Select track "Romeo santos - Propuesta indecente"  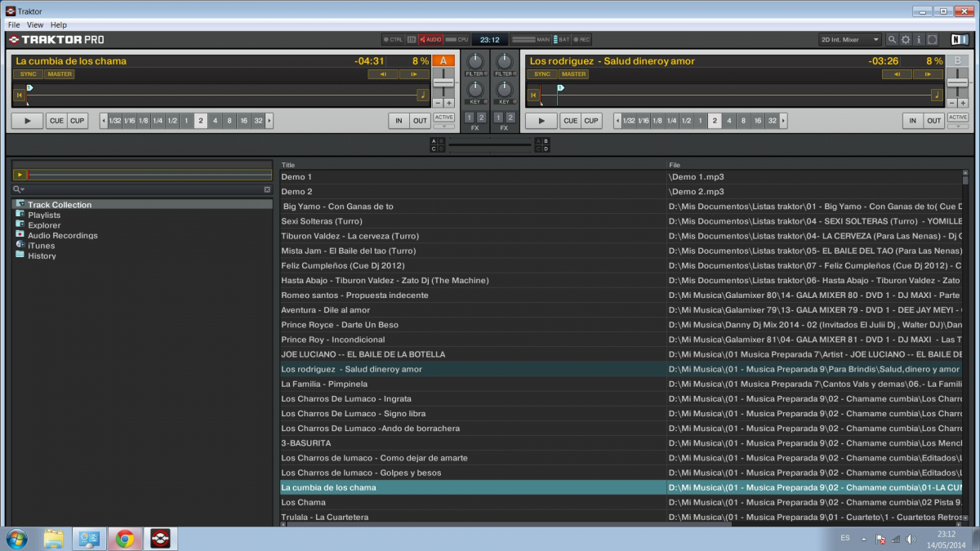tap(354, 295)
